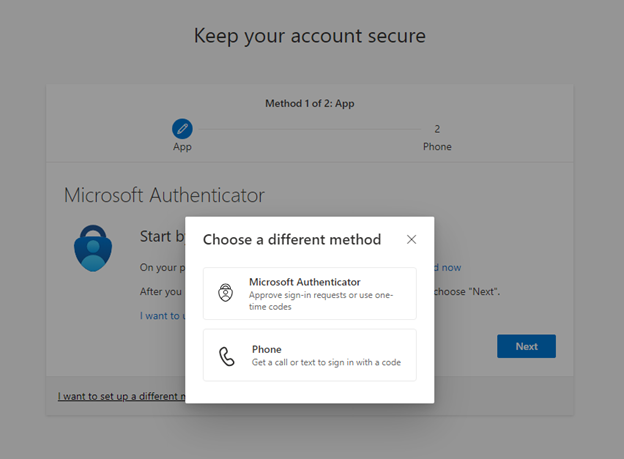Screen dimensions: 624x459
Task: Choose the Phone method option
Action: tap(310, 355)
